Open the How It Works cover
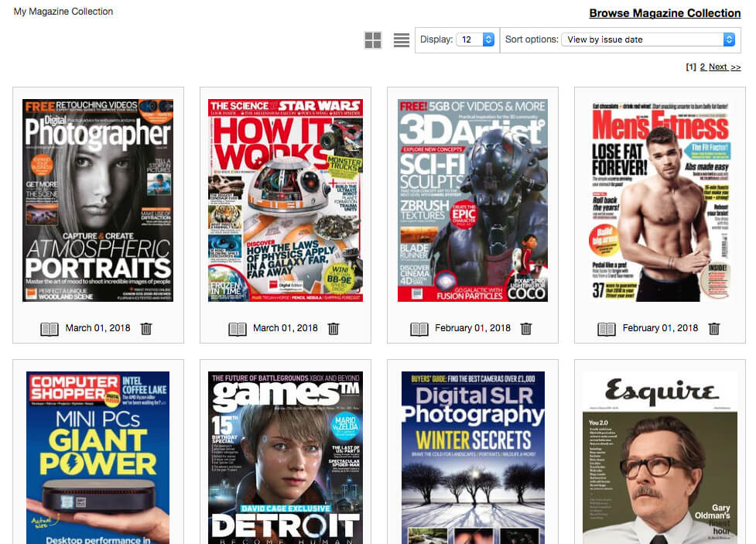 pyautogui.click(x=286, y=200)
